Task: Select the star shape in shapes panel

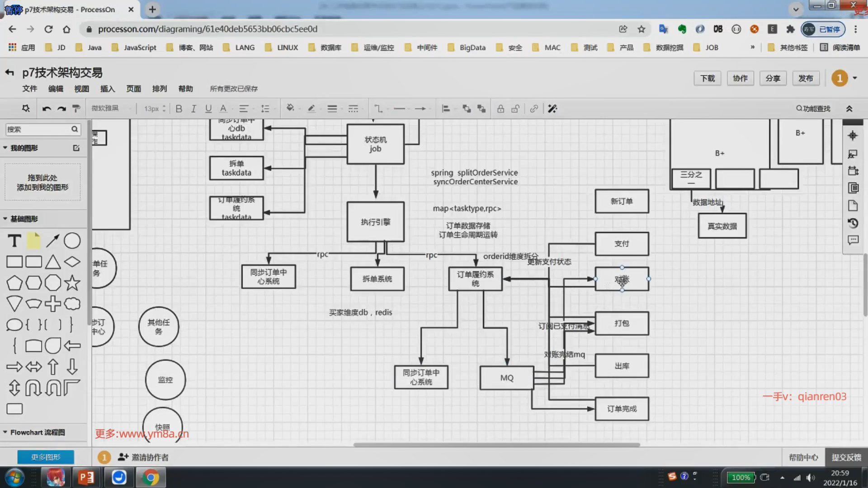Action: 72,283
